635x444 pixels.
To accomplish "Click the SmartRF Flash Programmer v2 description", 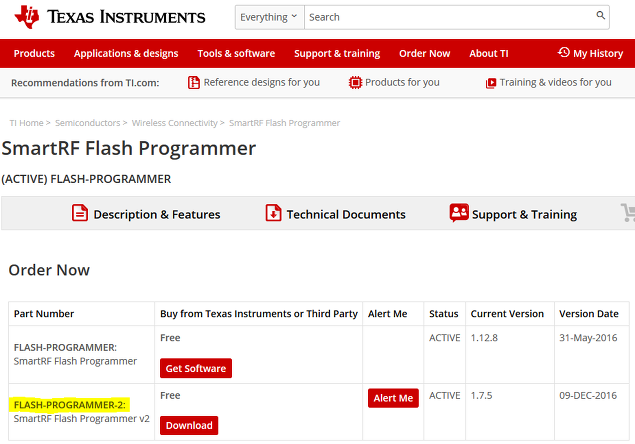I will point(81,419).
